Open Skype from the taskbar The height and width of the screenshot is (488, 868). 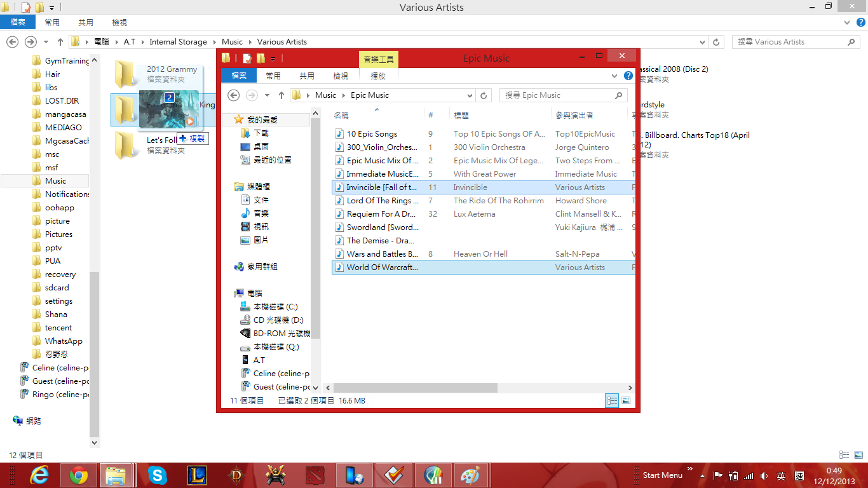[157, 475]
